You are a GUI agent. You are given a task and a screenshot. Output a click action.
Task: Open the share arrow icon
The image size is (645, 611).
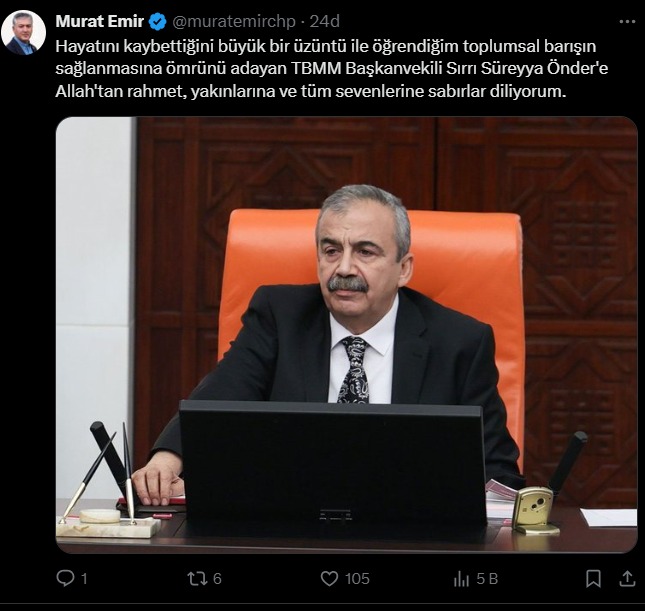(x=627, y=578)
